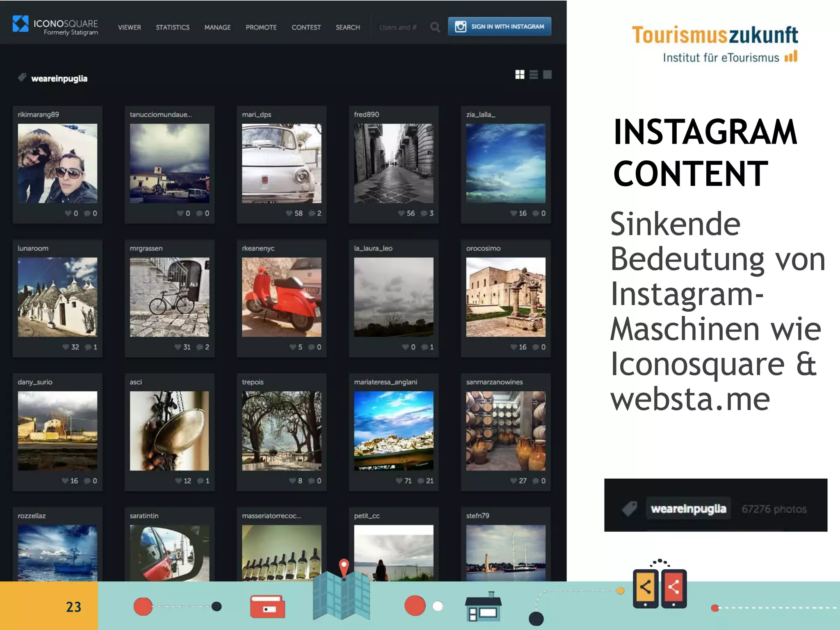Click the weareinpuglia hashtag heading
This screenshot has width=840, height=630.
pos(59,78)
